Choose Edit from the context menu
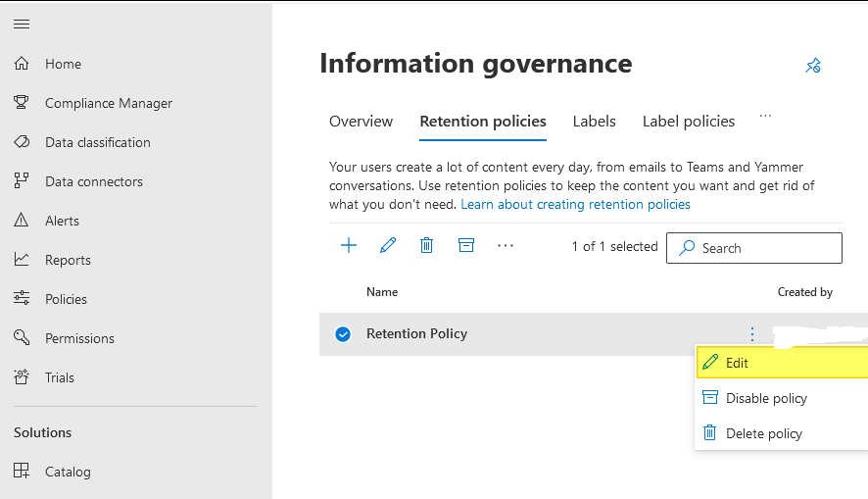 pyautogui.click(x=782, y=363)
